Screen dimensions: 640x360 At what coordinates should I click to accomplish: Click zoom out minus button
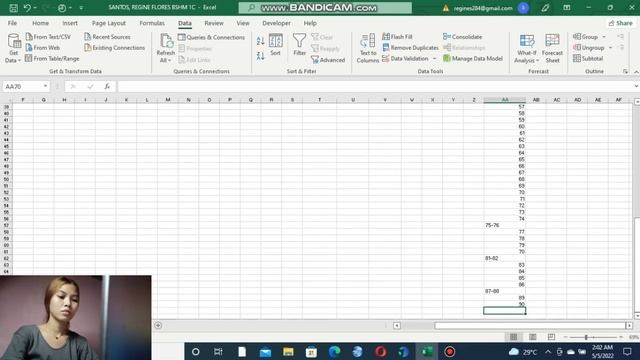565,337
